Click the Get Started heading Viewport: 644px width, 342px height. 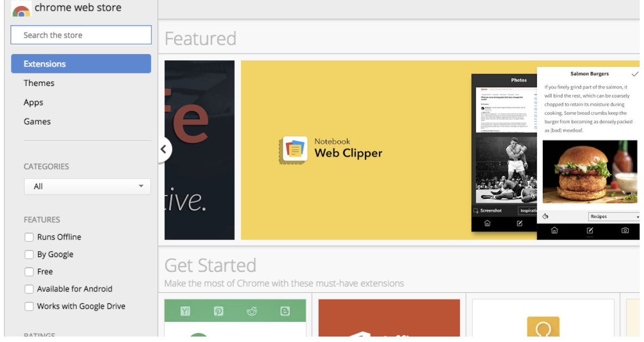pyautogui.click(x=210, y=265)
